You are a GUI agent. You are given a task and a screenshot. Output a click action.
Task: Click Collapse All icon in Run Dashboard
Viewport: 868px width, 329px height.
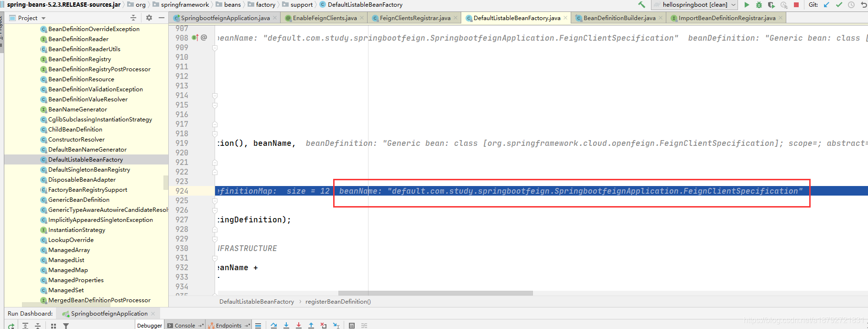click(38, 326)
